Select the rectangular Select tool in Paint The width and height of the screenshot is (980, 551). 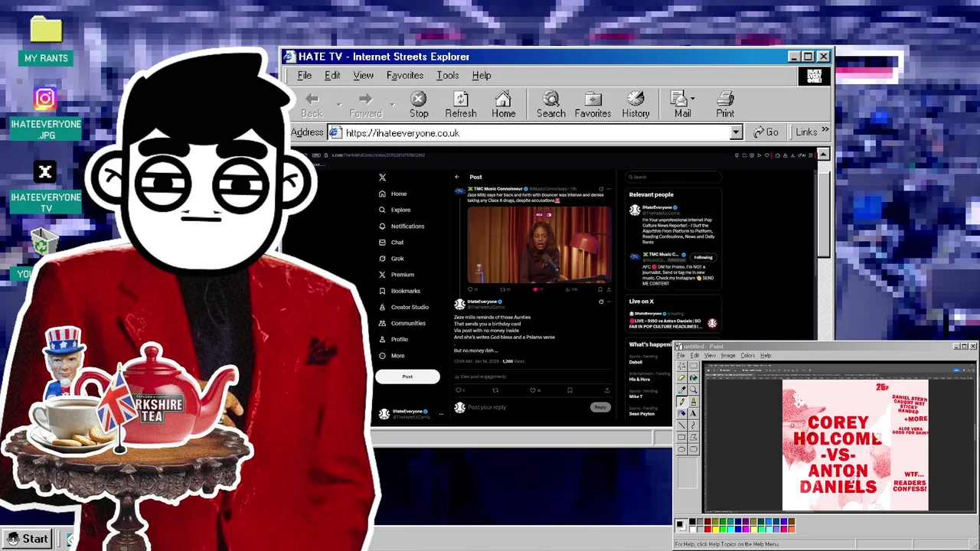(694, 366)
